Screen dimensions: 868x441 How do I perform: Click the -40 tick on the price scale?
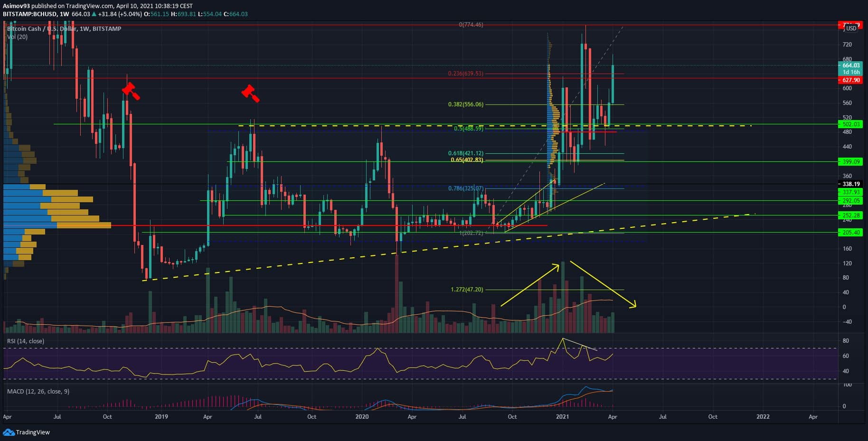point(847,322)
